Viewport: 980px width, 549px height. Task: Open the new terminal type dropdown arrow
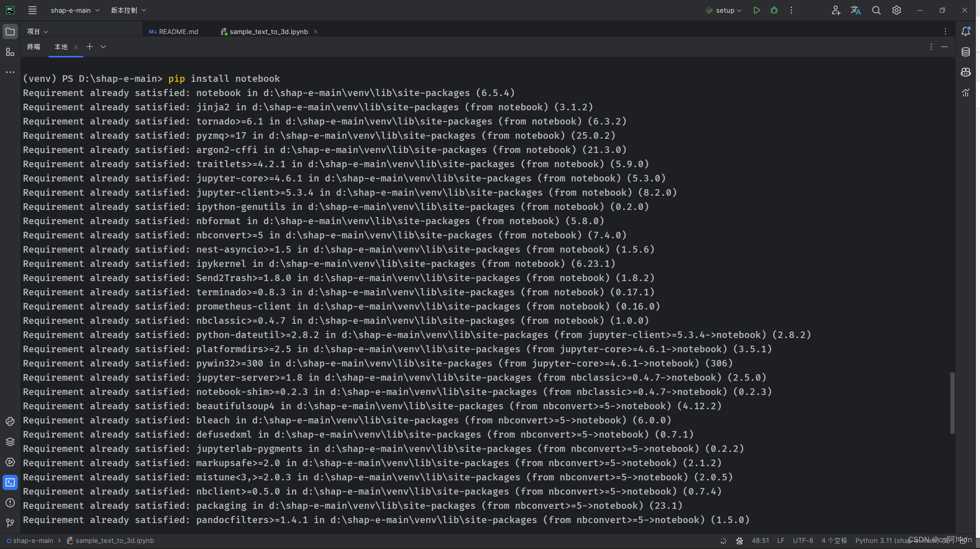coord(103,47)
